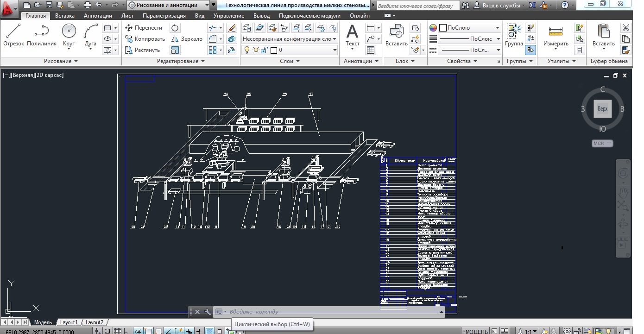Image resolution: width=644 pixels, height=334 pixels.
Task: Toggle the layer on/off lightbulb
Action: [247, 50]
